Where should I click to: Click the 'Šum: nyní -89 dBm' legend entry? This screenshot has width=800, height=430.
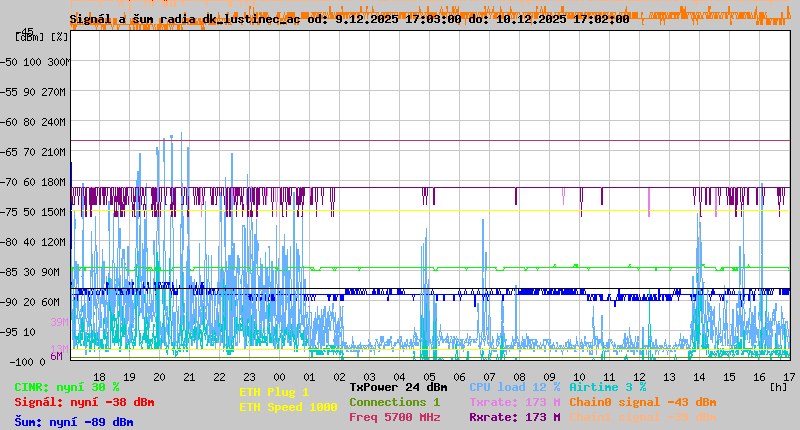click(x=74, y=422)
